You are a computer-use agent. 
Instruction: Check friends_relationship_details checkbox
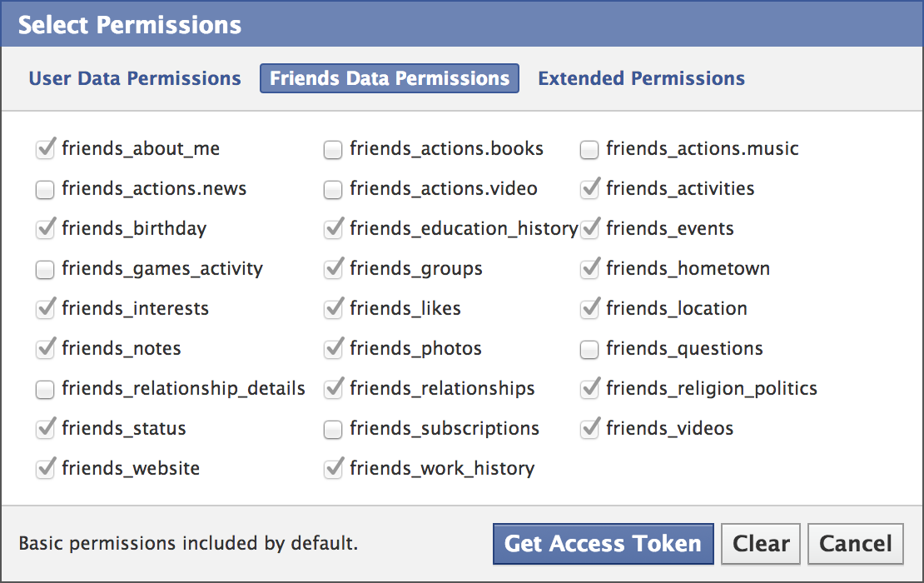pyautogui.click(x=45, y=390)
